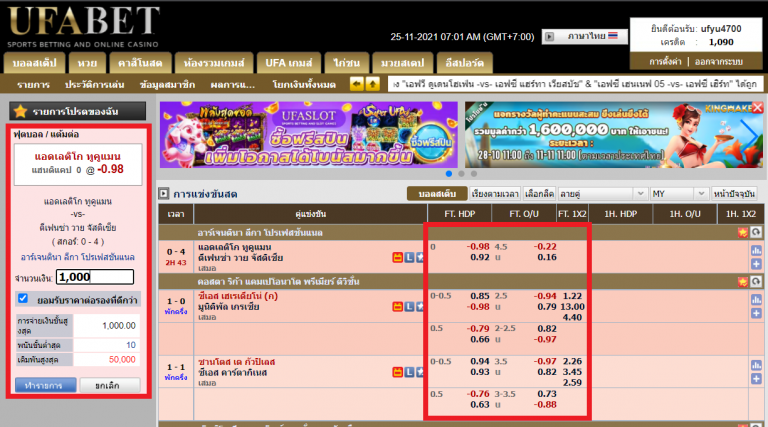This screenshot has width=768, height=427.
Task: Expand more bets with plus on the CS Herediano row
Action: (x=756, y=313)
